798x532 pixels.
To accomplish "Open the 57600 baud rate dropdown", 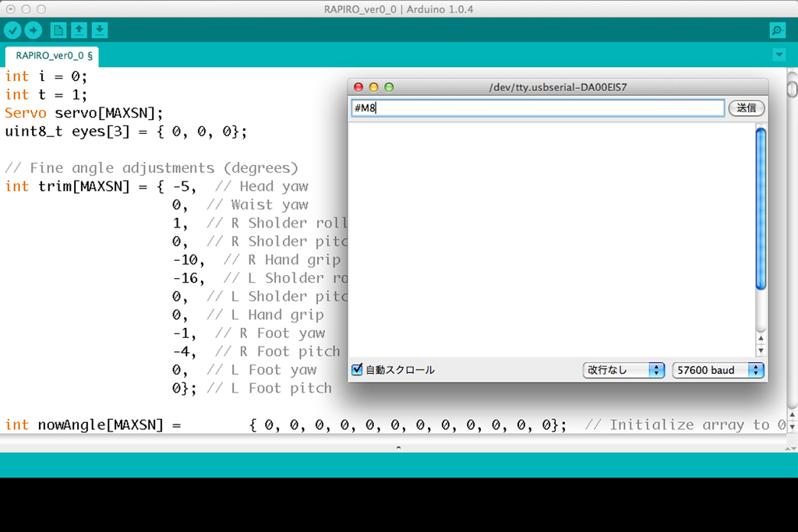I will pos(718,370).
